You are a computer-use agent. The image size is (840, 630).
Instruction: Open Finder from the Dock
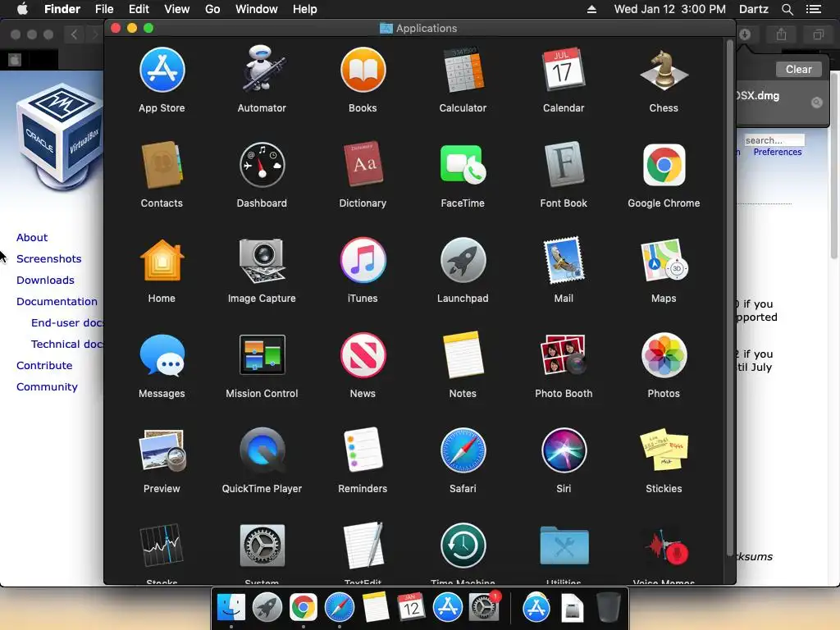[x=231, y=607]
